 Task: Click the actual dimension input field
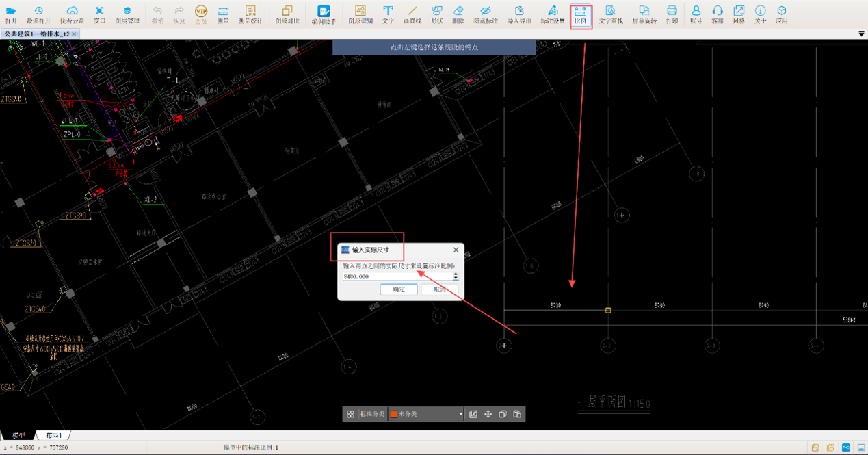(397, 276)
